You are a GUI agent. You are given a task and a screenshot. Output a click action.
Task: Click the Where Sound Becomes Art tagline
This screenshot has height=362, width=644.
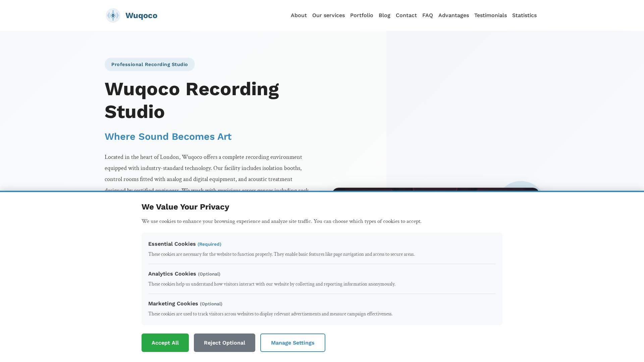point(168,136)
